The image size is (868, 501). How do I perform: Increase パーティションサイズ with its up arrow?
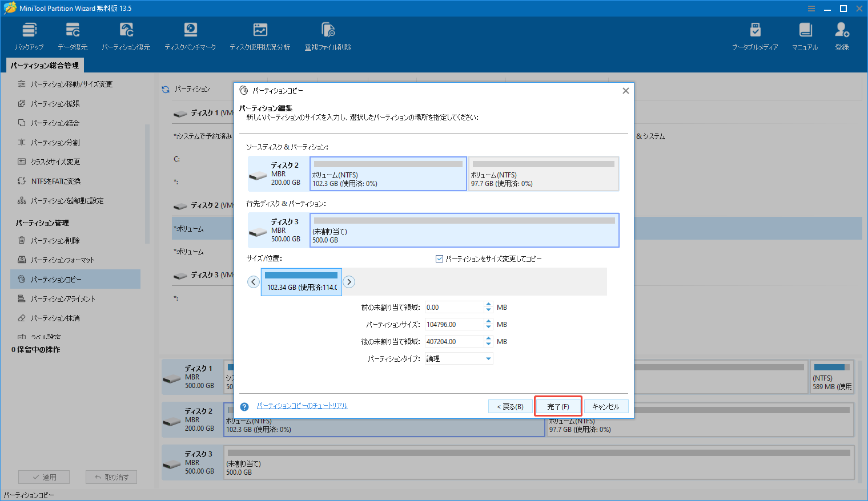(488, 321)
